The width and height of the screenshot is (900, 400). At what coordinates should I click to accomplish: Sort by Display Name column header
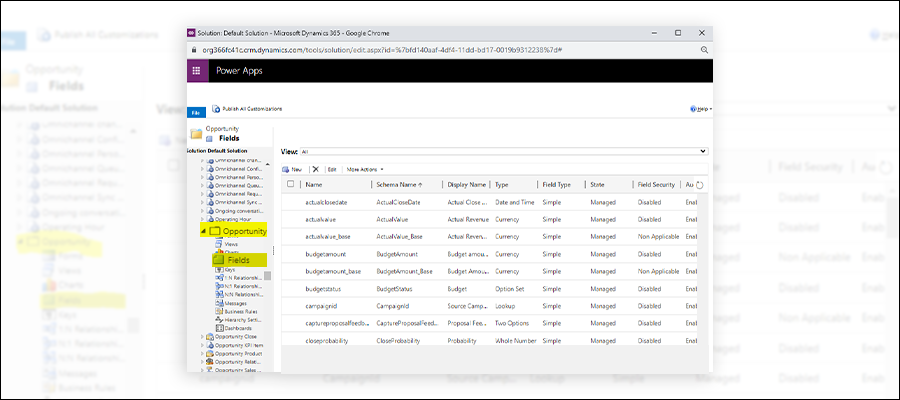click(467, 185)
